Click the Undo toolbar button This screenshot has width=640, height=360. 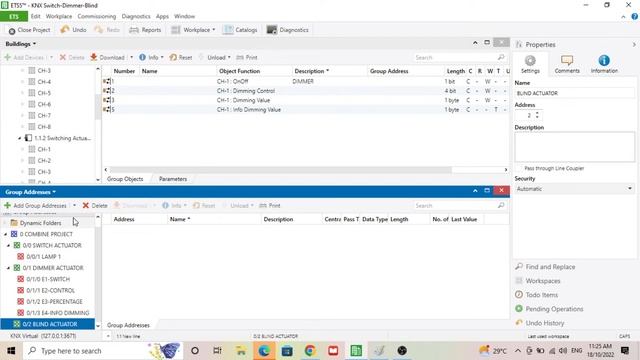pos(73,30)
